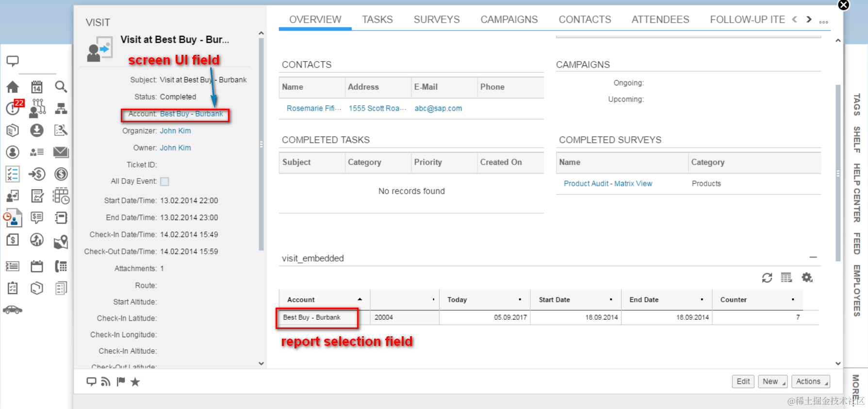This screenshot has width=868, height=409.
Task: Click the left pane vertical scrollbar
Action: pos(261,144)
